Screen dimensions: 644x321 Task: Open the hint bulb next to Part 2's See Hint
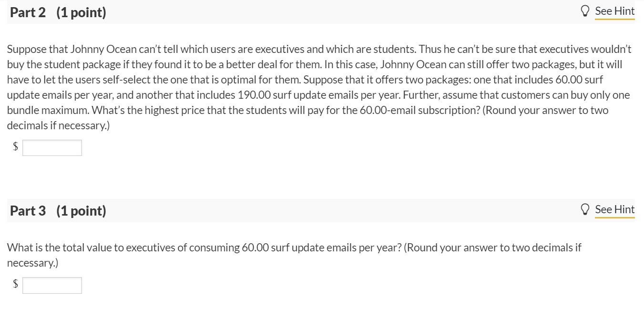[585, 10]
